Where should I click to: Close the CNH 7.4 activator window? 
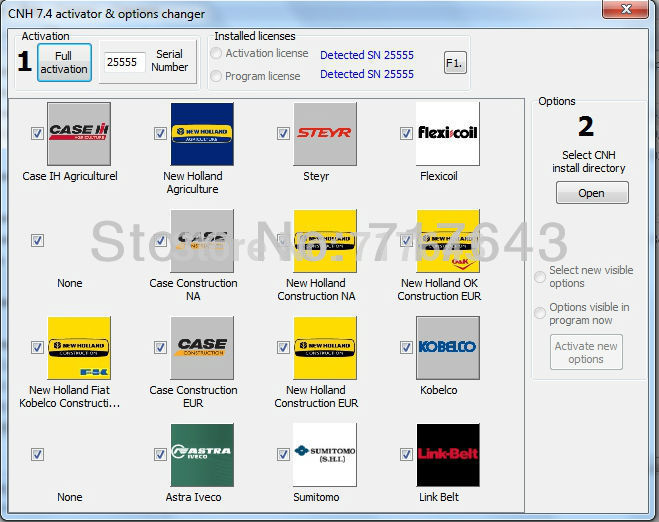click(x=626, y=9)
